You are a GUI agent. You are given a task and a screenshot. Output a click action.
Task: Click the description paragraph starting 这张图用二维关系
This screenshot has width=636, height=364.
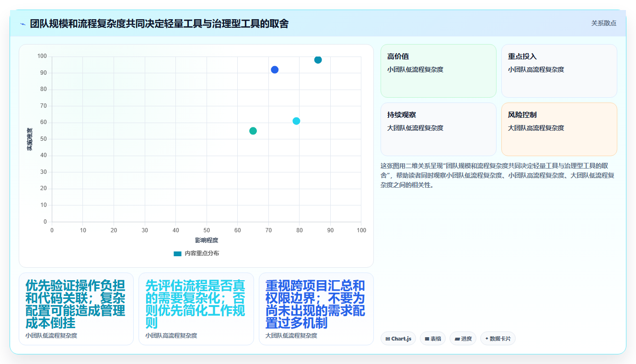pos(497,175)
